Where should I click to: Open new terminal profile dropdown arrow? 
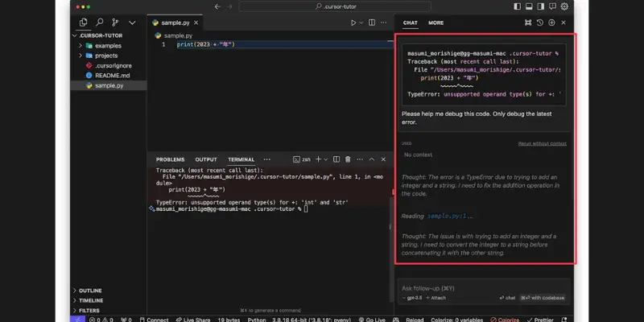click(x=326, y=159)
